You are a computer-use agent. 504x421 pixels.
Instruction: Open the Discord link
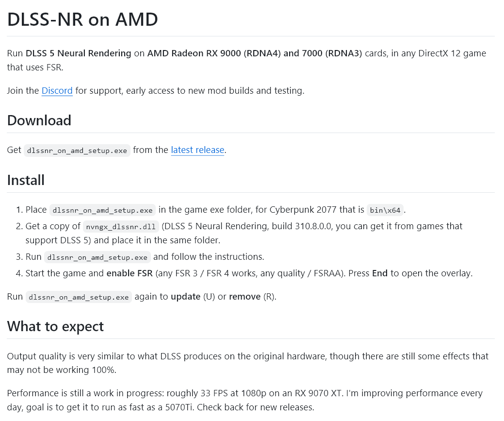[57, 91]
